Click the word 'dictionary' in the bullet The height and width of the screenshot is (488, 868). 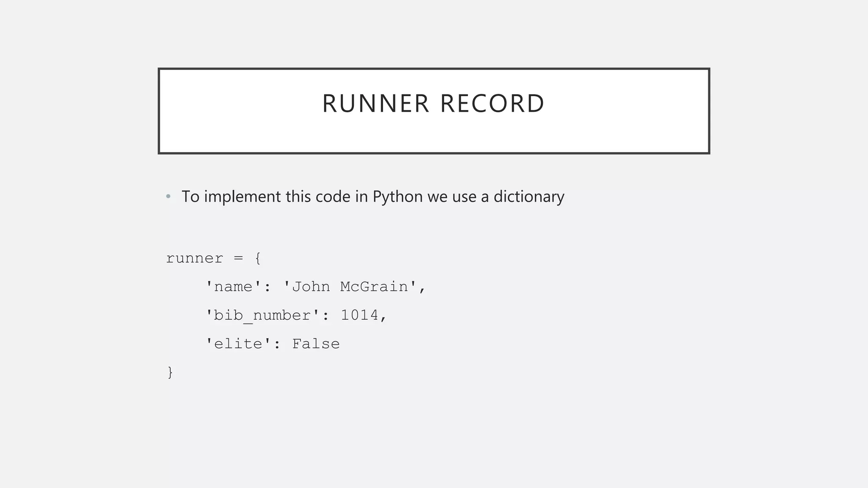(x=529, y=197)
